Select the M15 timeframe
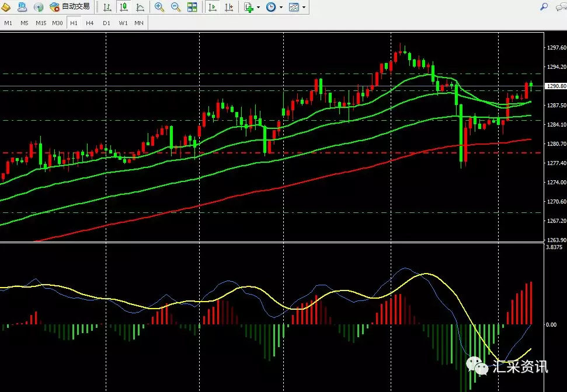Screen dimensions: 567x392 [41, 23]
